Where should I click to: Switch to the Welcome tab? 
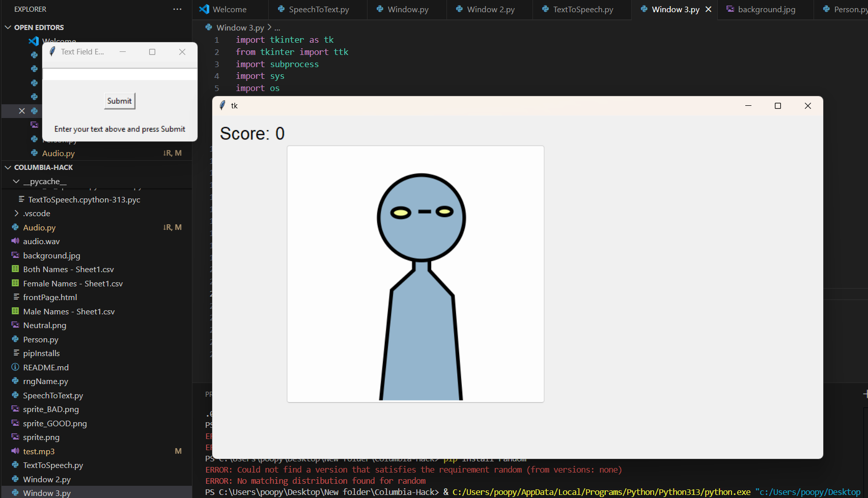[x=230, y=9]
